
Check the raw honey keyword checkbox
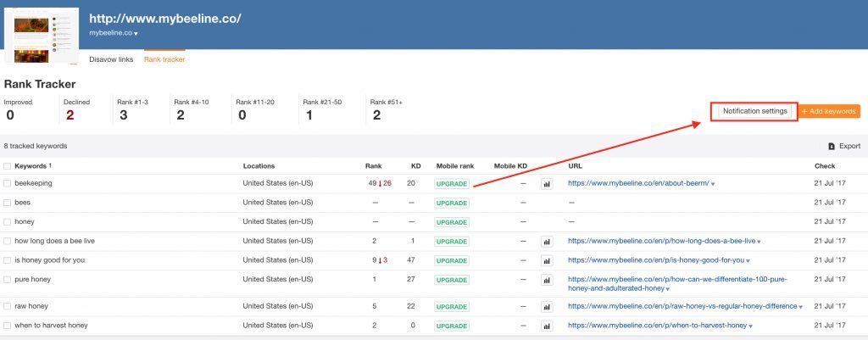[8, 306]
